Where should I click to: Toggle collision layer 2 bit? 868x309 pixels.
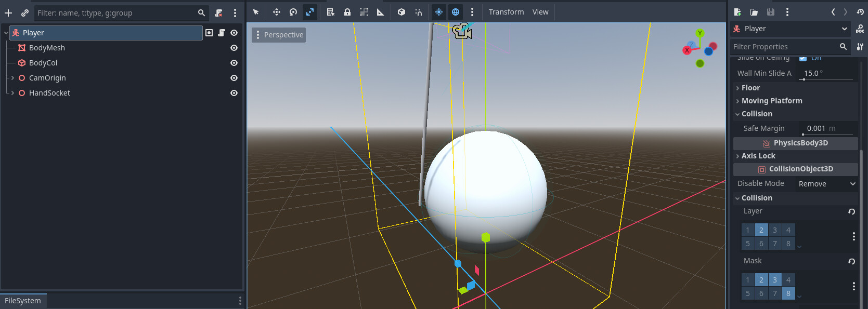point(761,230)
